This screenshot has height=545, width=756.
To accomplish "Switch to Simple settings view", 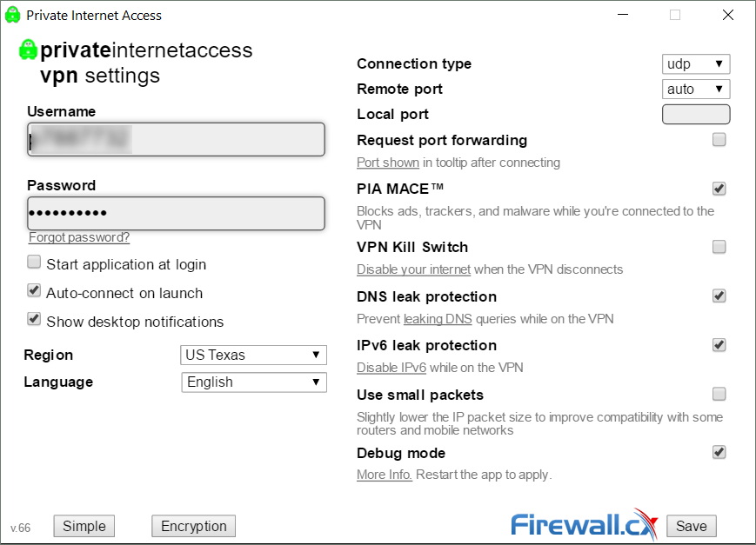I will pyautogui.click(x=84, y=526).
